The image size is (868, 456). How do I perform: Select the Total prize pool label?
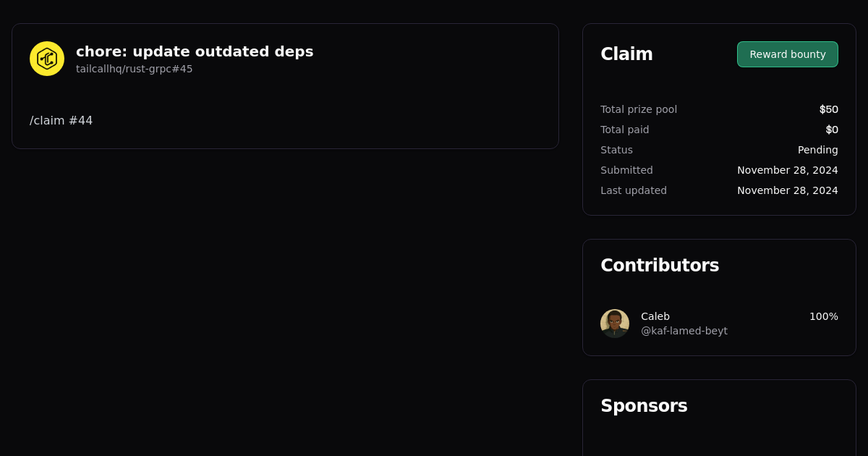coord(639,109)
